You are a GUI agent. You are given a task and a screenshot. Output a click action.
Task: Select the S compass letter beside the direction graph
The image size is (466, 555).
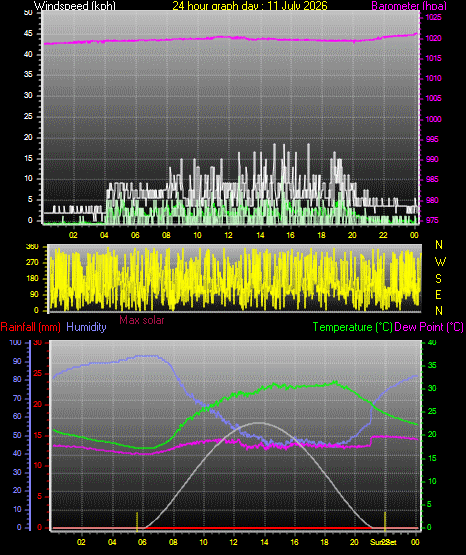438,279
